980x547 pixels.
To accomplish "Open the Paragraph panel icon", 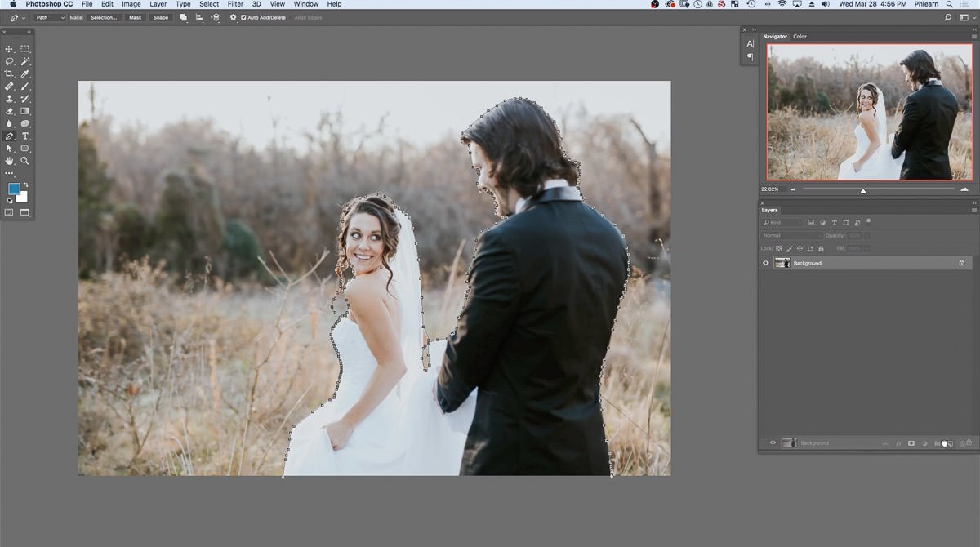I will click(x=751, y=57).
